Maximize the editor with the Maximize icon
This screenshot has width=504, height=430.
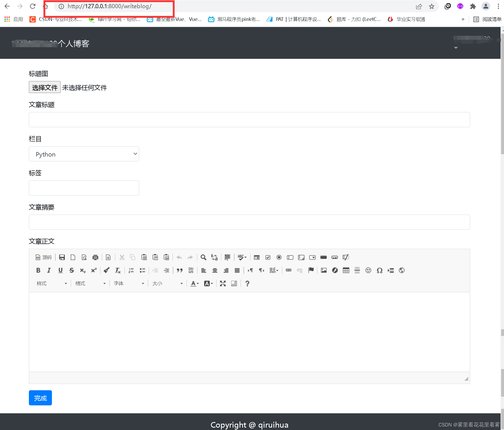point(223,283)
